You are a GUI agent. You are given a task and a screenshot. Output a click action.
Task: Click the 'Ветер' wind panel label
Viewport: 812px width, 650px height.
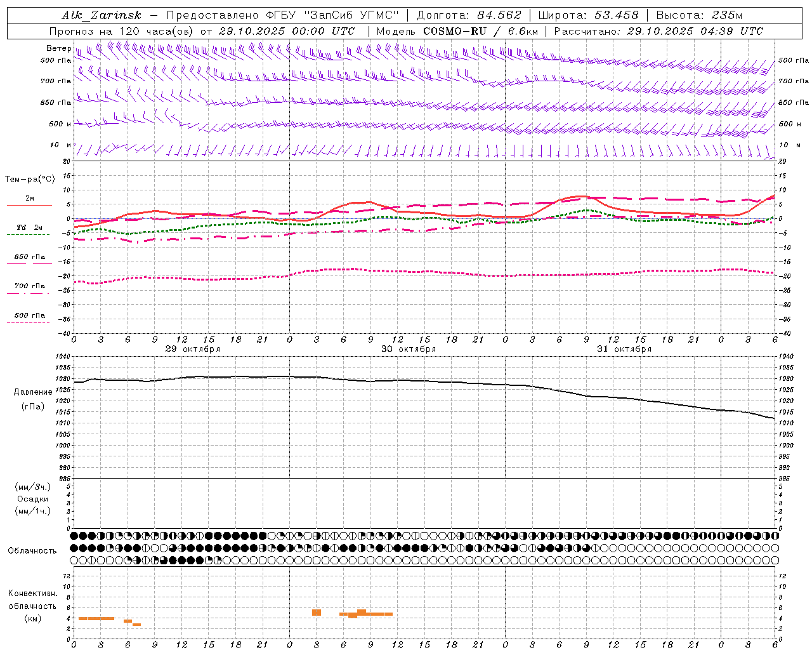point(58,48)
